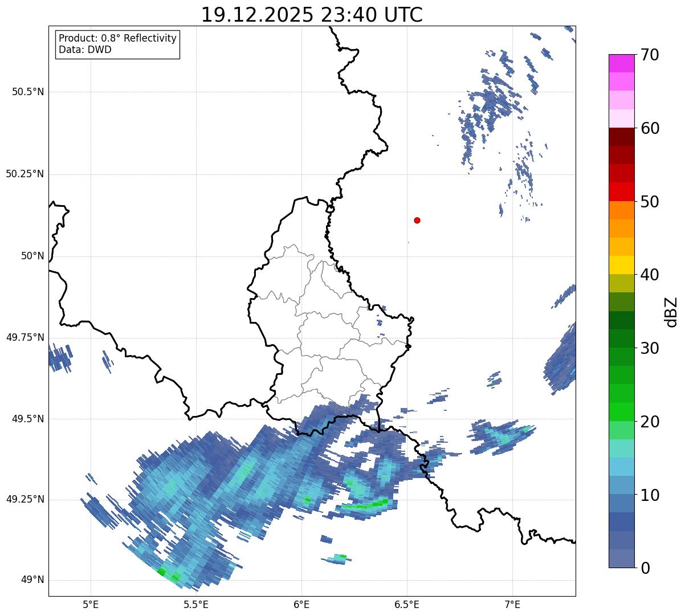Click the colorbar tick label 60
The height and width of the screenshot is (616, 685).
pos(650,128)
